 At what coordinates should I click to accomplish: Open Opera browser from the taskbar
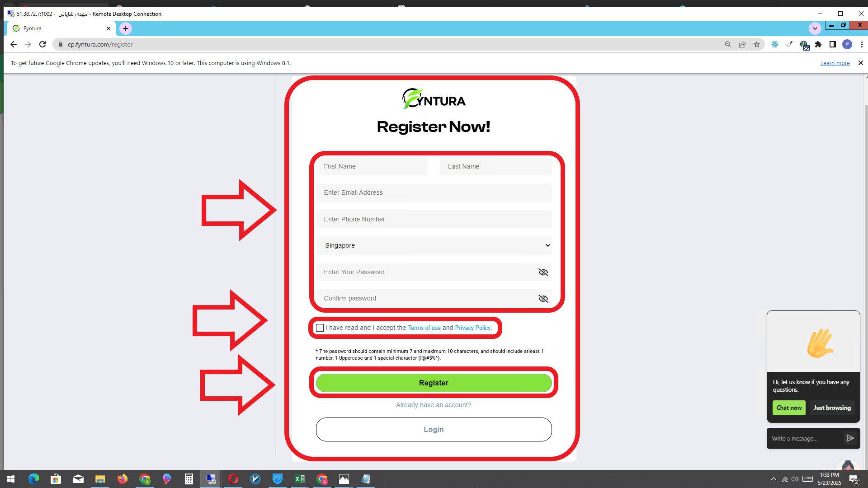pos(233,479)
